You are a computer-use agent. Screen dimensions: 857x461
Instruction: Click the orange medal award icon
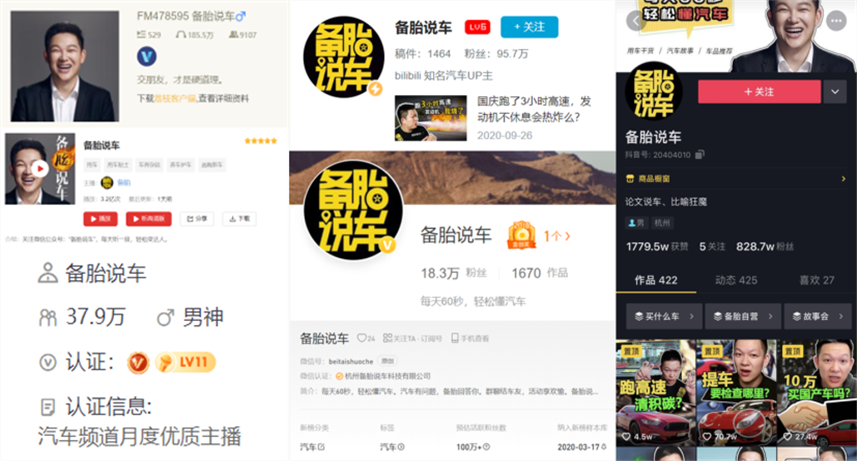click(x=521, y=236)
